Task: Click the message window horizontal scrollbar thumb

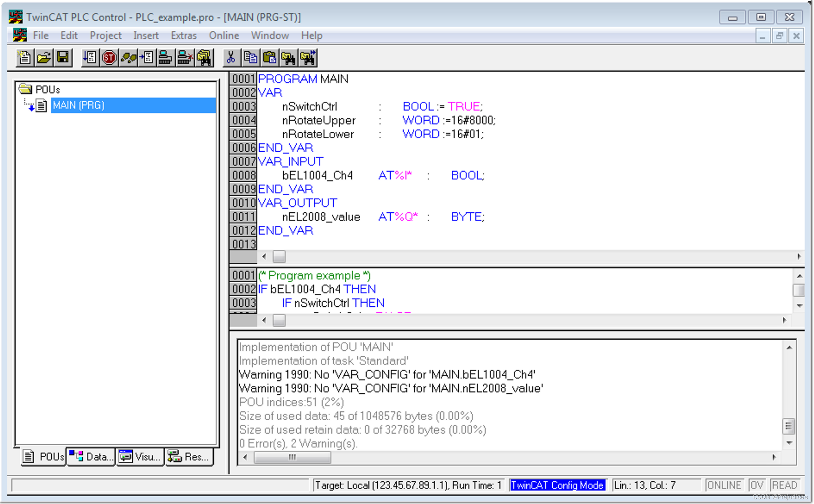Action: pos(292,457)
